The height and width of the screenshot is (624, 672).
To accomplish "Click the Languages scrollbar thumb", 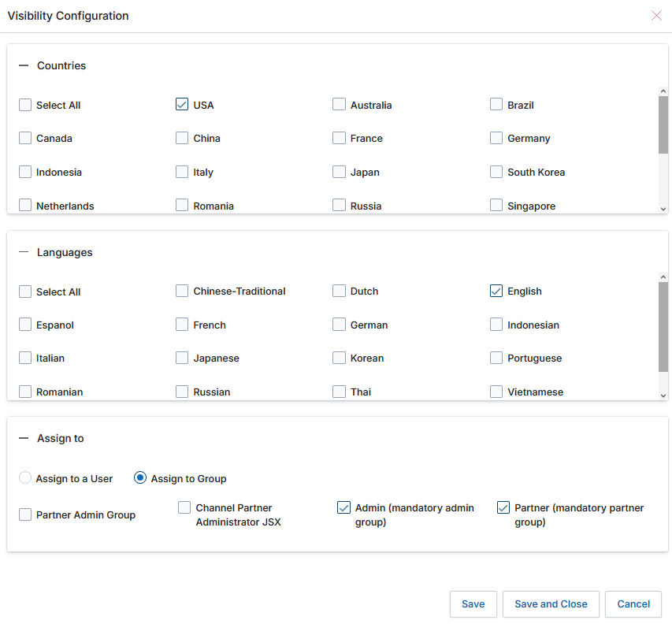I will pos(663,327).
